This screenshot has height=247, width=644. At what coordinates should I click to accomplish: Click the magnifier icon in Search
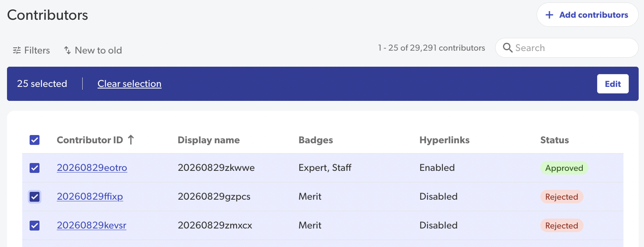coord(508,48)
